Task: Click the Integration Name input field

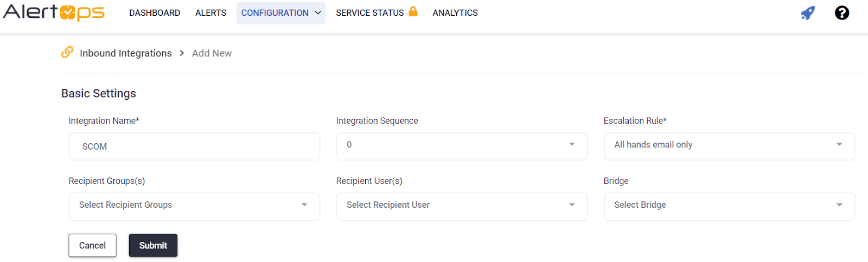Action: tap(194, 146)
